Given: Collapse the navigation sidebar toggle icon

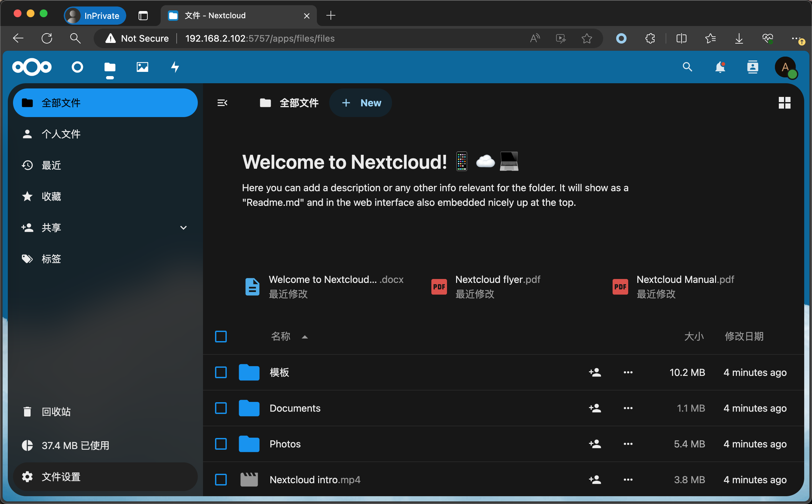Looking at the screenshot, I should point(222,103).
